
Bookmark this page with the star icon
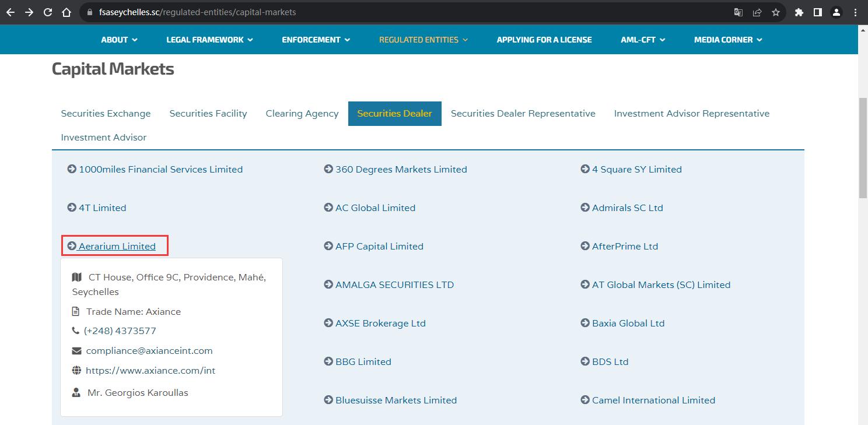(x=776, y=12)
